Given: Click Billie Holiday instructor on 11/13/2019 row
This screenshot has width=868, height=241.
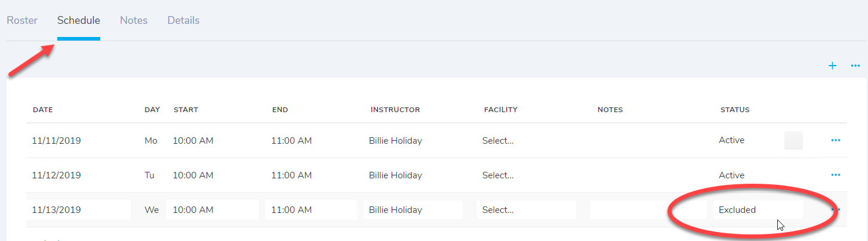Looking at the screenshot, I should [413, 210].
